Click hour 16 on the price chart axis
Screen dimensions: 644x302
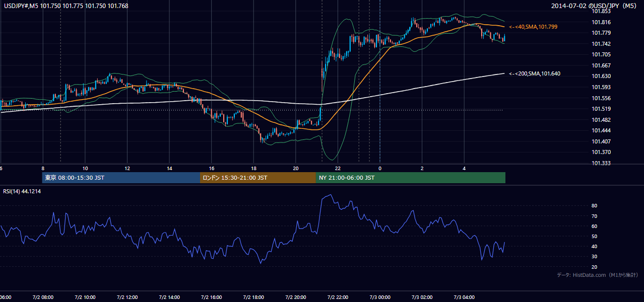point(212,169)
